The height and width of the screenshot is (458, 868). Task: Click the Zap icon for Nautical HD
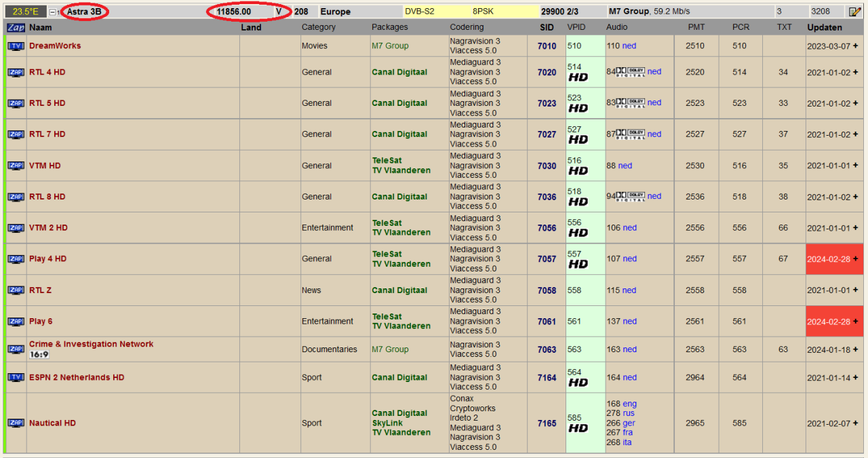point(15,423)
